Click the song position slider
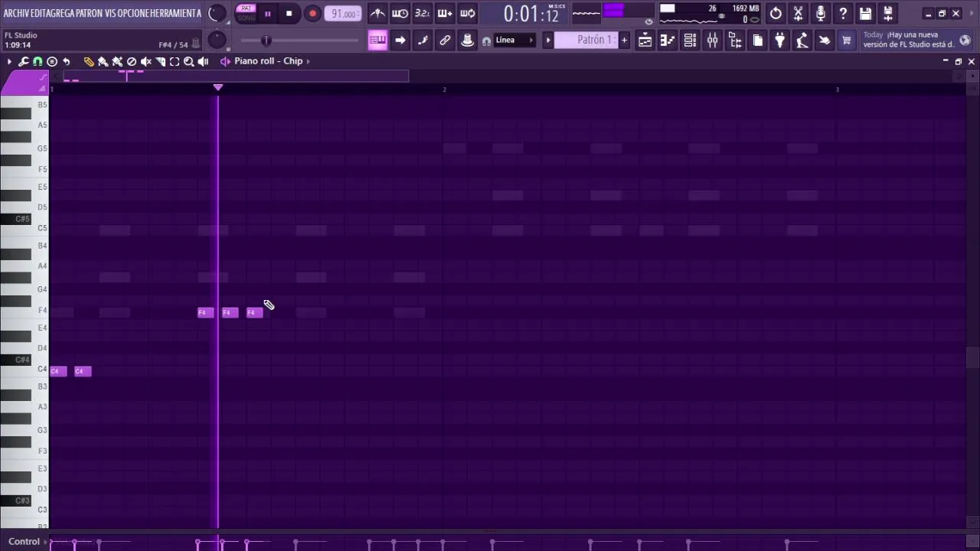Image resolution: width=980 pixels, height=551 pixels. click(x=299, y=41)
